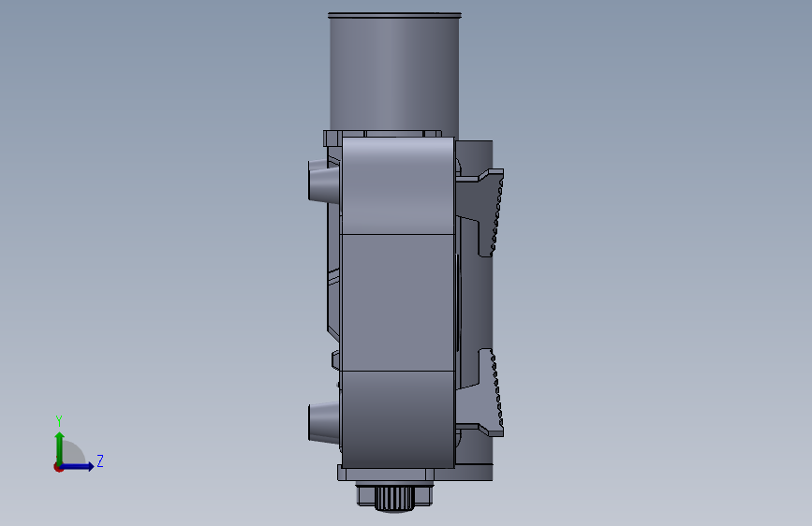
Task: Select the upper left conical nub
Action: coord(324,180)
